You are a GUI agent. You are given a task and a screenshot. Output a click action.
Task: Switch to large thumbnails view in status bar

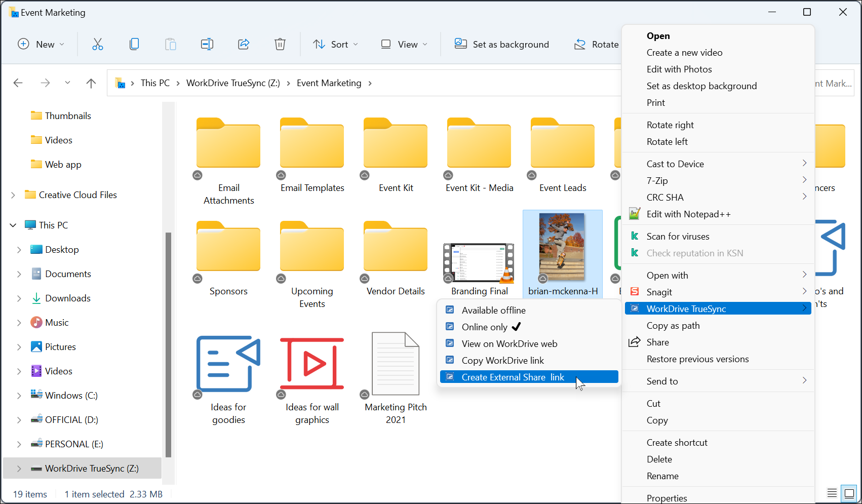pos(849,493)
